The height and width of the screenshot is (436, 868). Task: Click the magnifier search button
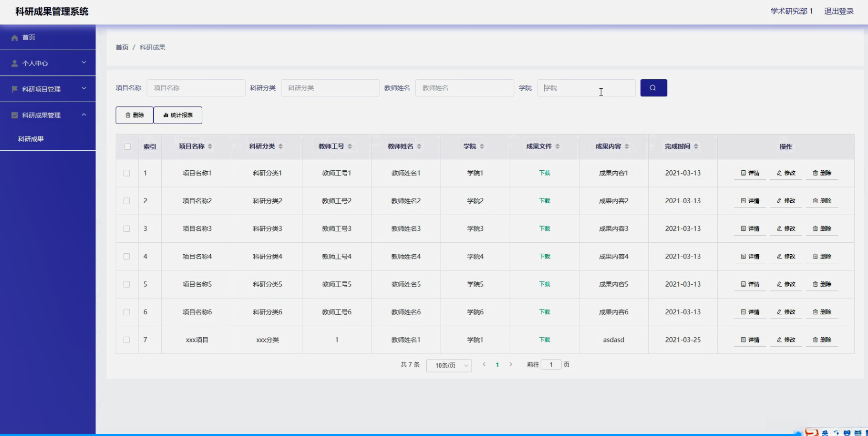pyautogui.click(x=653, y=88)
